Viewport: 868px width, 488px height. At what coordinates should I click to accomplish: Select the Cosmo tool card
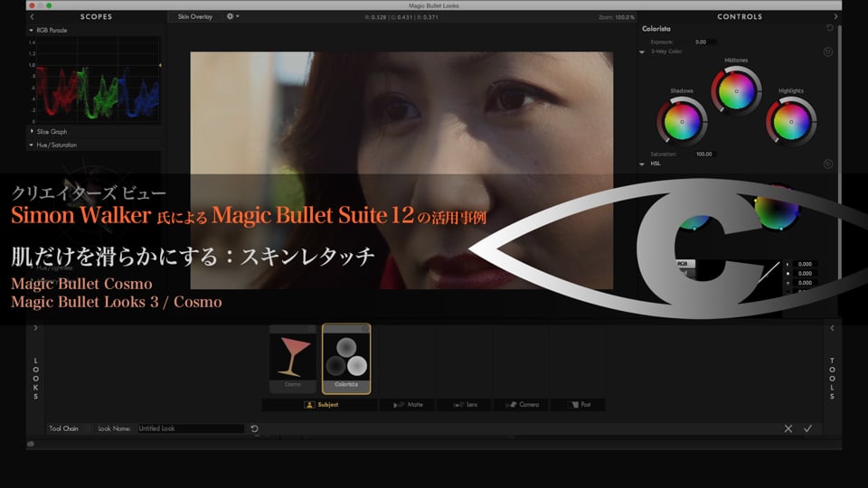click(x=293, y=359)
